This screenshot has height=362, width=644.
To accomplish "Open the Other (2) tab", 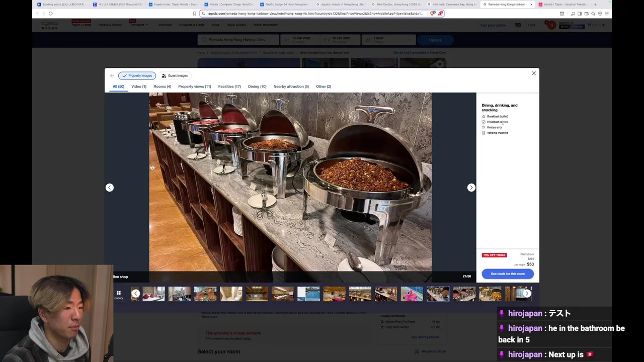I will point(324,86).
